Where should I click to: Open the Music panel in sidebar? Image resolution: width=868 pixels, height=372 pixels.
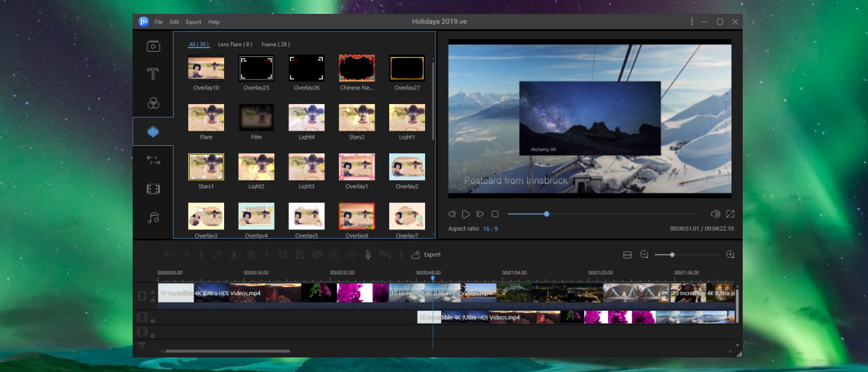[x=153, y=217]
